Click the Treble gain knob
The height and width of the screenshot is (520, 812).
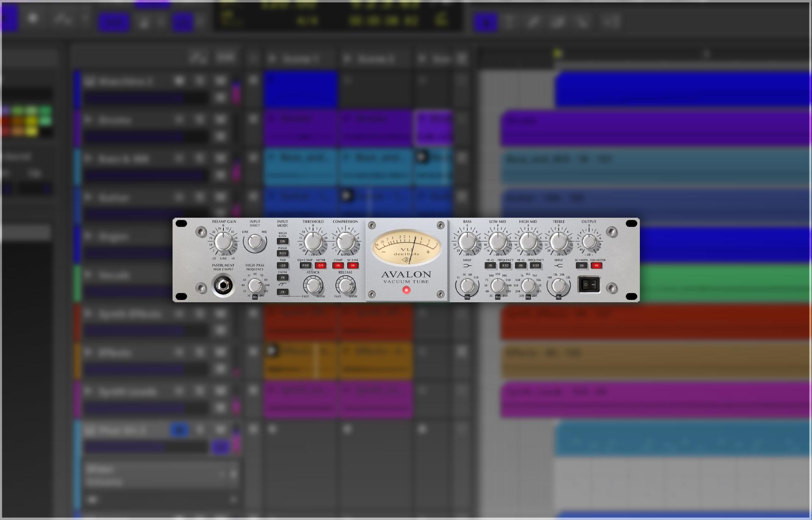point(559,242)
